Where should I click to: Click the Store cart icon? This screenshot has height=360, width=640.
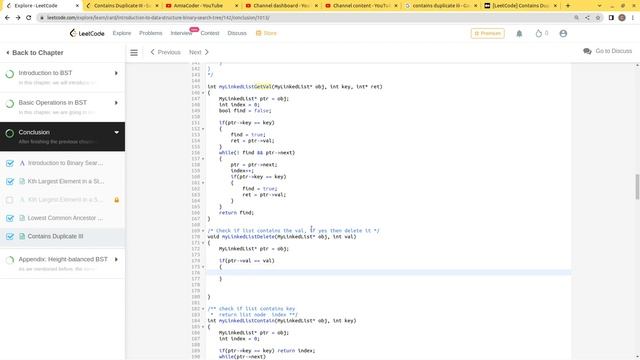(x=258, y=33)
